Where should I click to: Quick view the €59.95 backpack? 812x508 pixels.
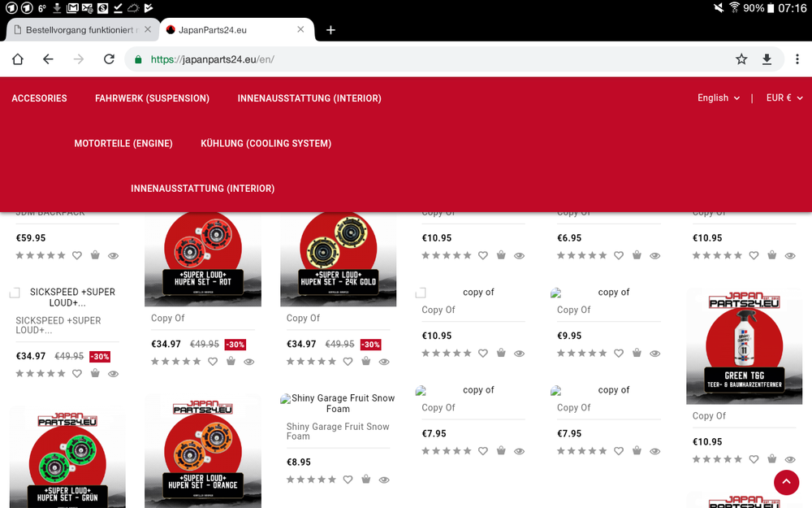(x=114, y=255)
